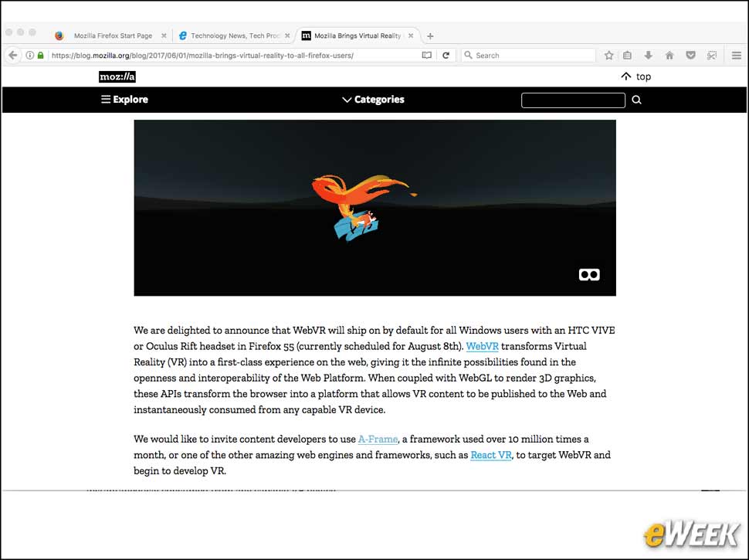Open the A-Frame link

[378, 439]
